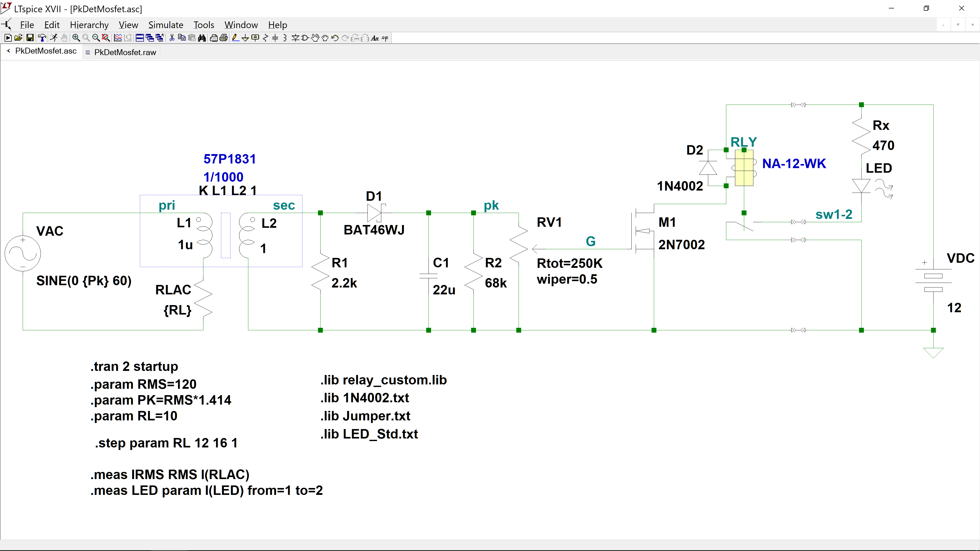Select the Place Inductor tool
The image size is (980, 551).
(285, 38)
